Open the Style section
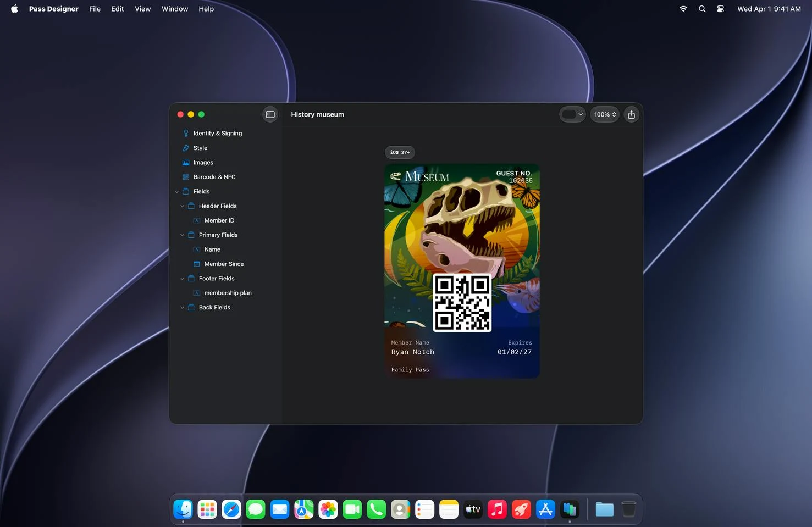812x527 pixels. tap(200, 148)
